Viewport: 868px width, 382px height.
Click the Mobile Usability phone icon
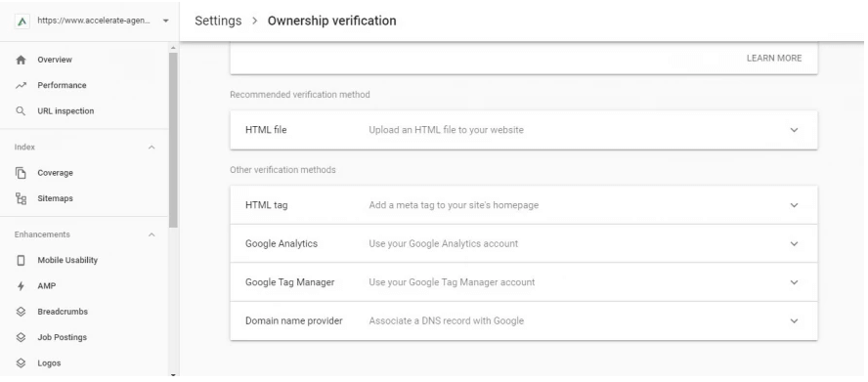[x=21, y=260]
